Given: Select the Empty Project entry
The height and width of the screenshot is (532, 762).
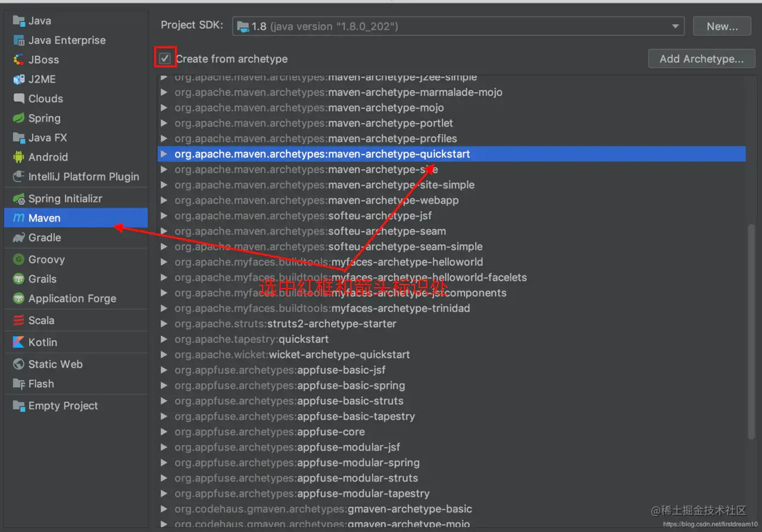Looking at the screenshot, I should pyautogui.click(x=76, y=406).
